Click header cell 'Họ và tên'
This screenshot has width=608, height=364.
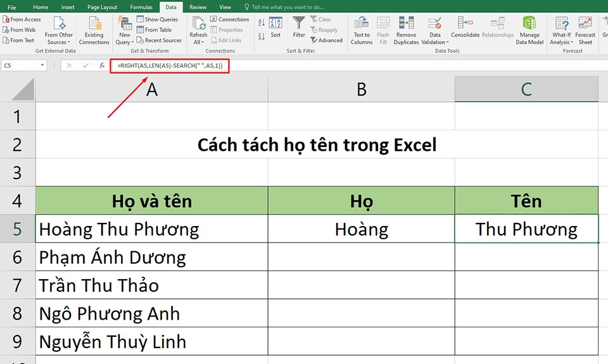(151, 201)
